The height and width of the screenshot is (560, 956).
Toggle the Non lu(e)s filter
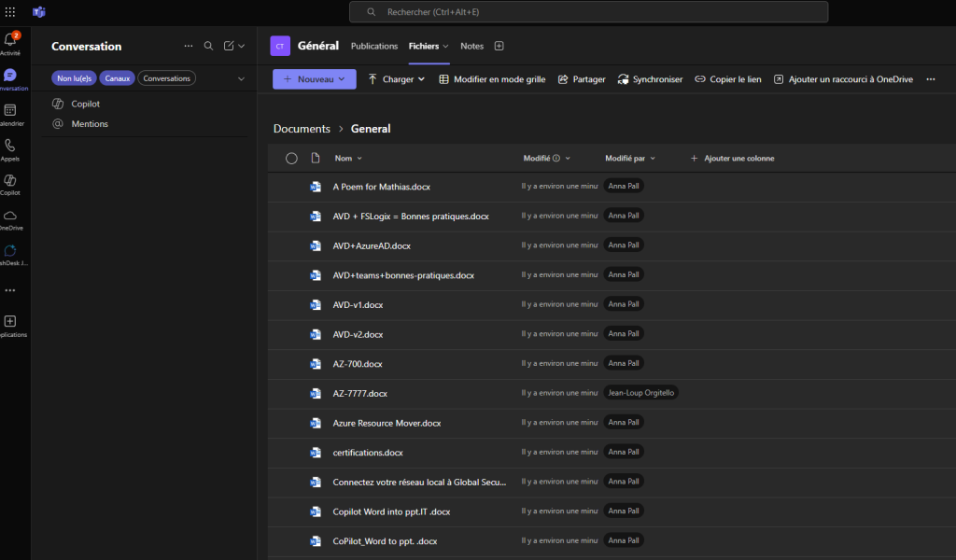pos(74,78)
